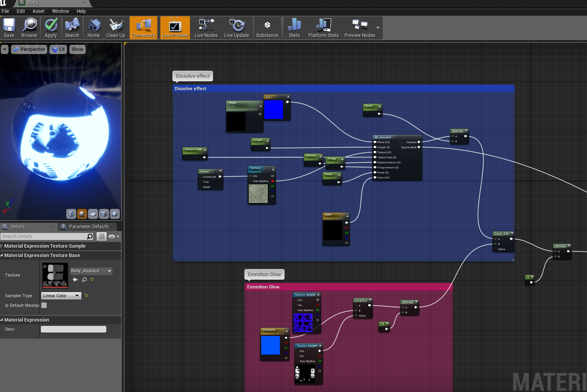Open the Sampler Type Linear Color dropdown
587x392 pixels.
pos(61,296)
